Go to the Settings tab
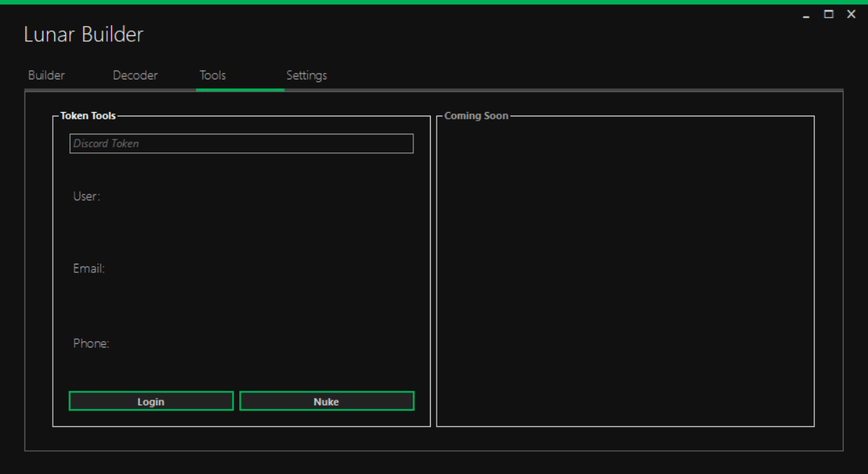This screenshot has width=868, height=474. [x=306, y=75]
